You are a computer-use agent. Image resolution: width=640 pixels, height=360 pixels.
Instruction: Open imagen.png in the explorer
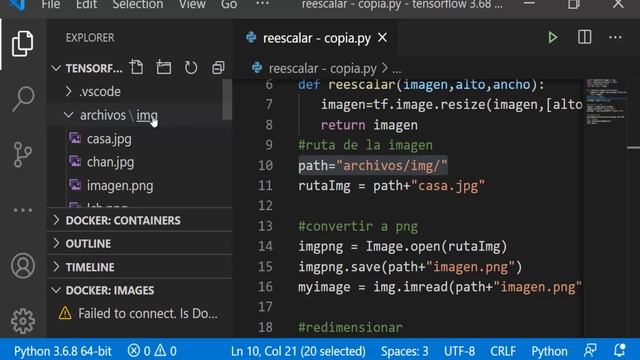pyautogui.click(x=120, y=186)
